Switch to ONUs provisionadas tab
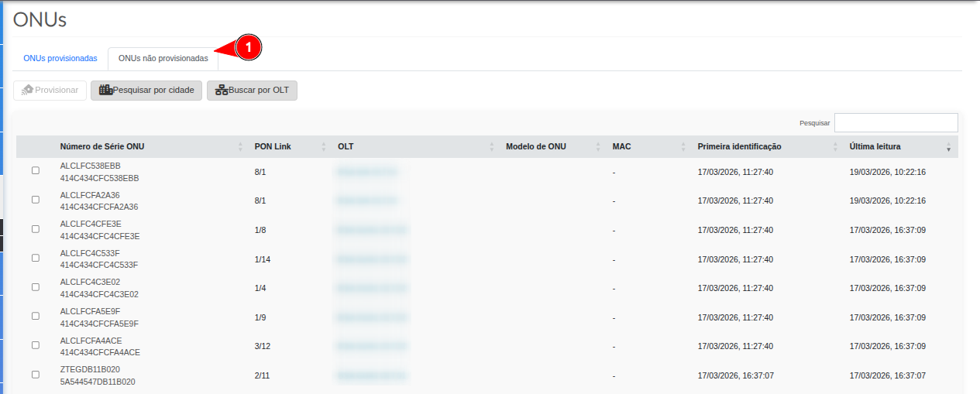This screenshot has height=394, width=980. 60,58
